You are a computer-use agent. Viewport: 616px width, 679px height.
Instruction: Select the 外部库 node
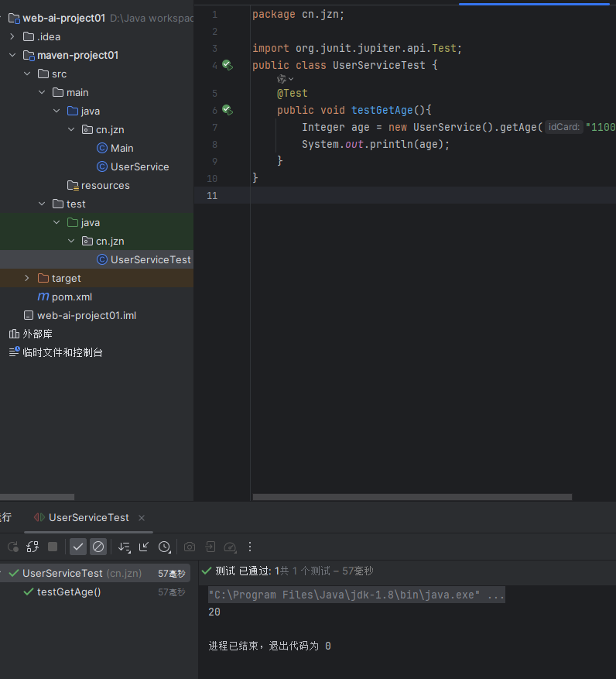(x=37, y=334)
